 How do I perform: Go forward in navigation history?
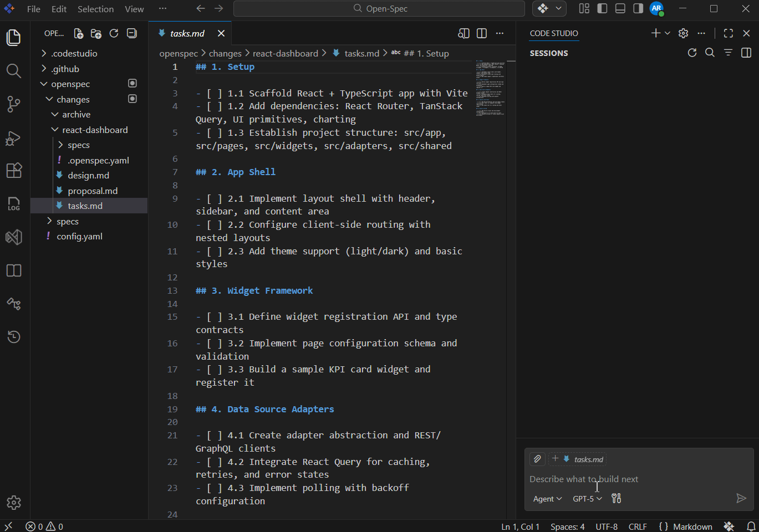(x=219, y=8)
